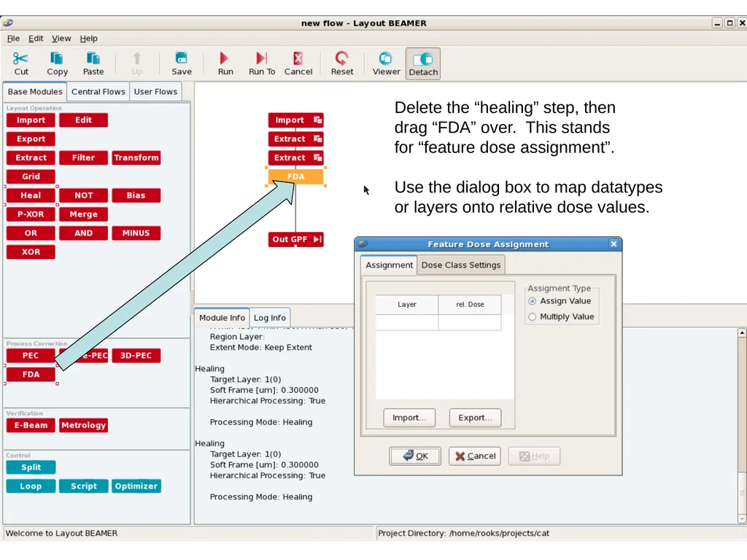Click the Cut scissors icon
The image size is (747, 560).
(20, 58)
